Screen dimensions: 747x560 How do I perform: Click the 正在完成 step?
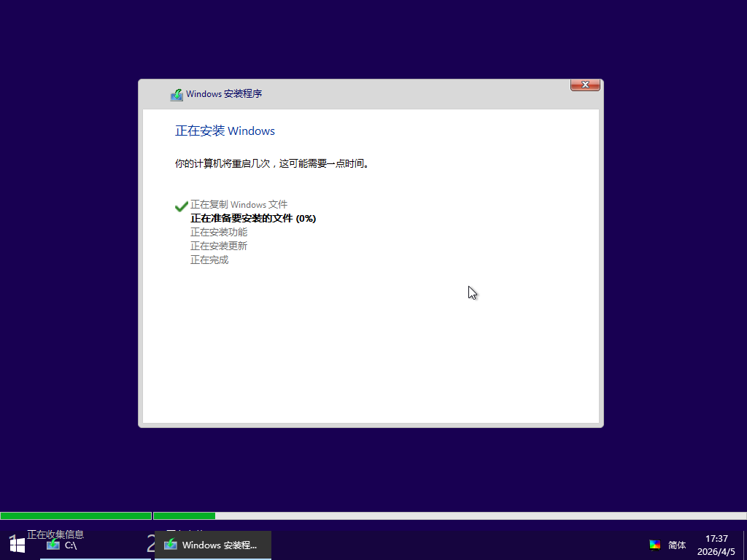point(209,260)
